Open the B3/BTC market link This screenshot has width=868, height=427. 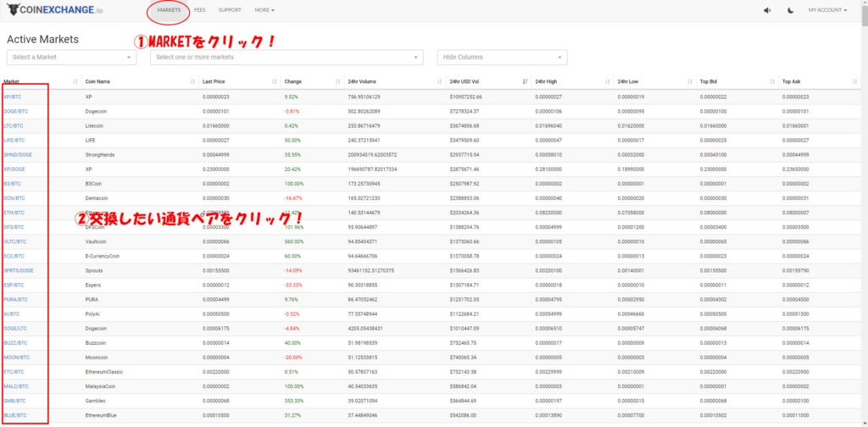point(12,184)
